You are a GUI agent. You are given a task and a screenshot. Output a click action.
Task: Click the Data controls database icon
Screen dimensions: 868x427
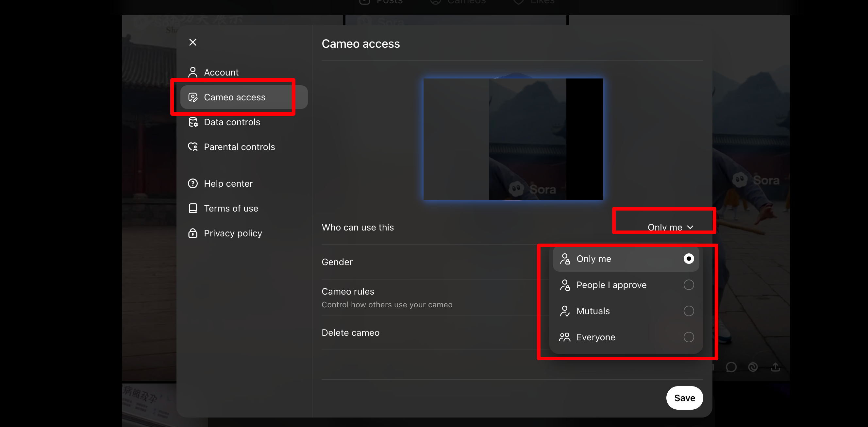[193, 122]
